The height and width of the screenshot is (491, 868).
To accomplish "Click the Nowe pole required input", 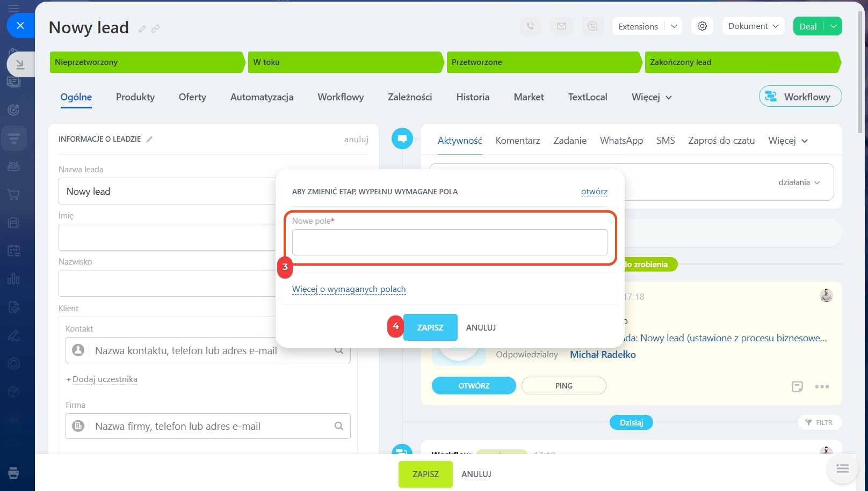I will (x=450, y=243).
